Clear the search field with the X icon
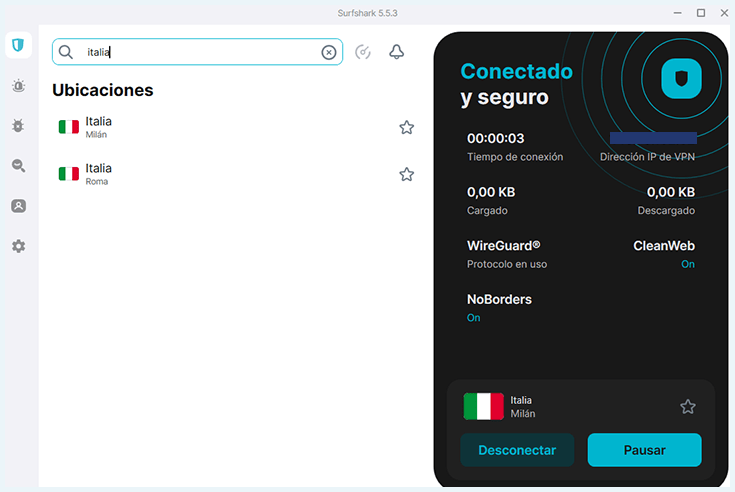 point(329,52)
